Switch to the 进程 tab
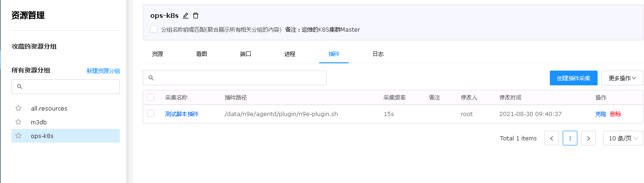 coord(290,54)
